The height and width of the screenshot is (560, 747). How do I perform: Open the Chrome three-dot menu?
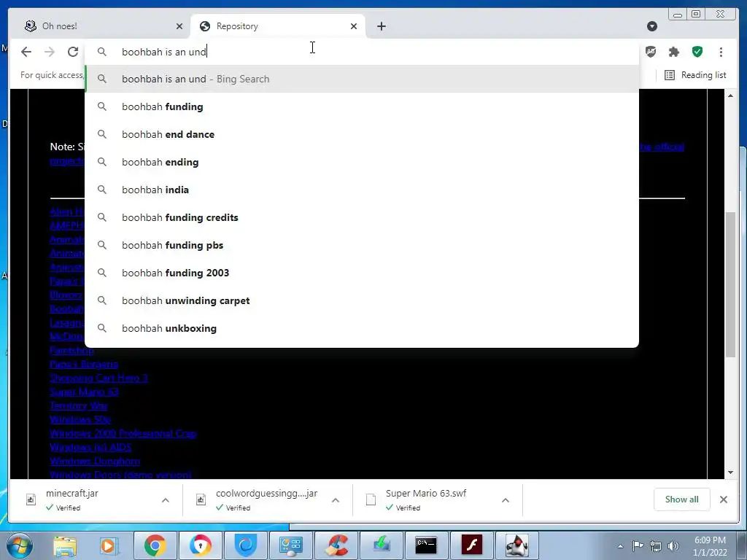[x=721, y=52]
